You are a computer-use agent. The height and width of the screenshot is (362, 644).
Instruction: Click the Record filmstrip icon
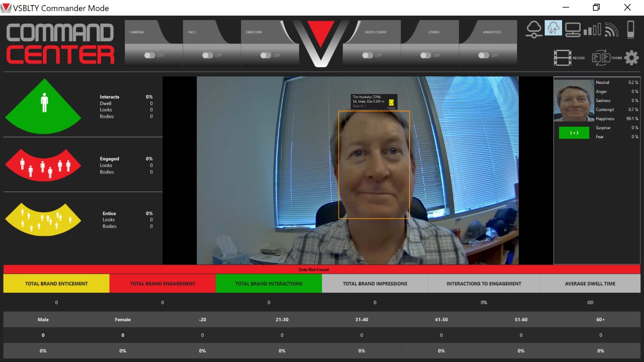[562, 58]
